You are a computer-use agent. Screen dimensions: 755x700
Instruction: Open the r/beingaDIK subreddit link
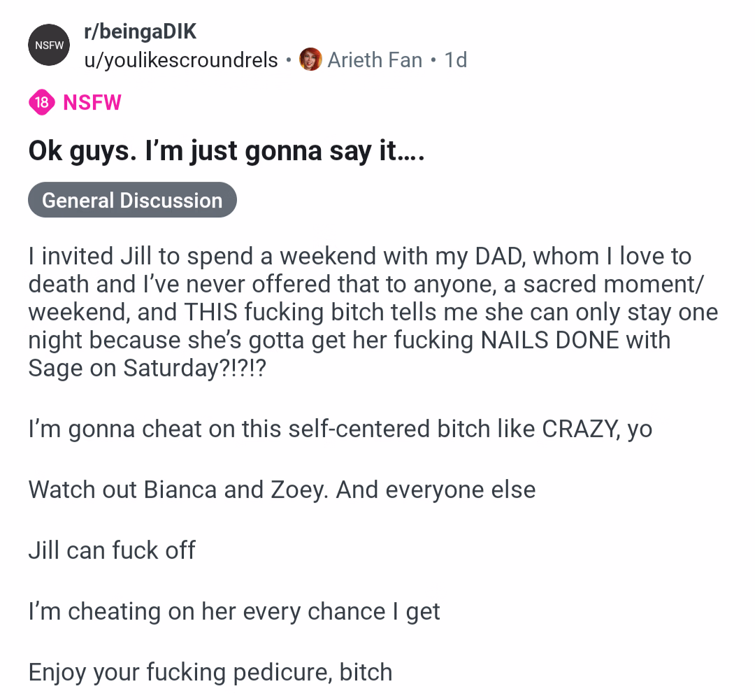(x=141, y=31)
